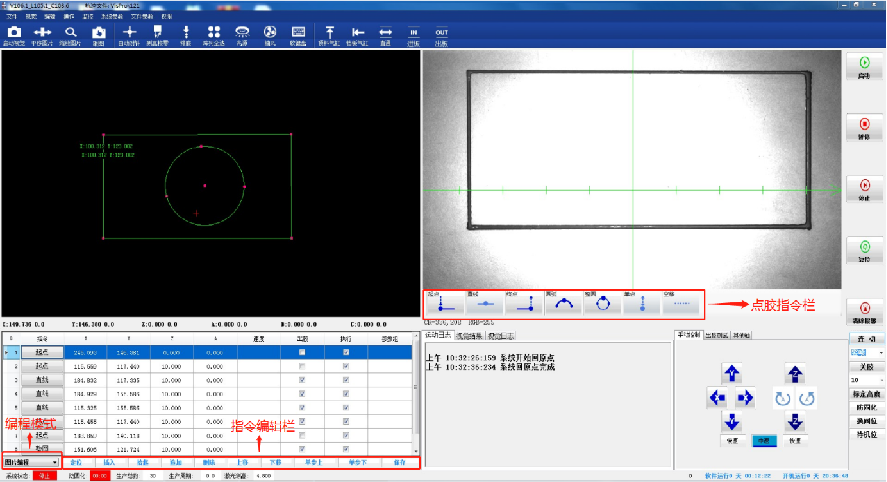
Task: Switch to the 手动控制 tab
Action: (x=691, y=336)
